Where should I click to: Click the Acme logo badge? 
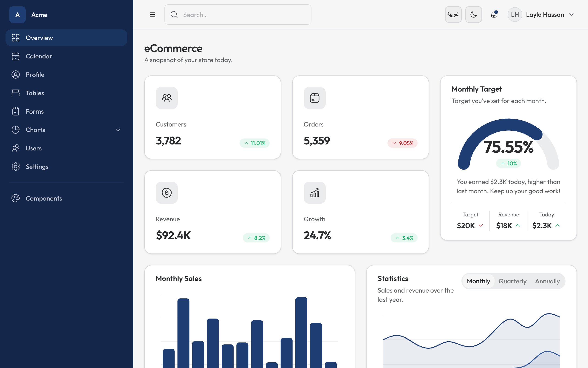coord(17,14)
